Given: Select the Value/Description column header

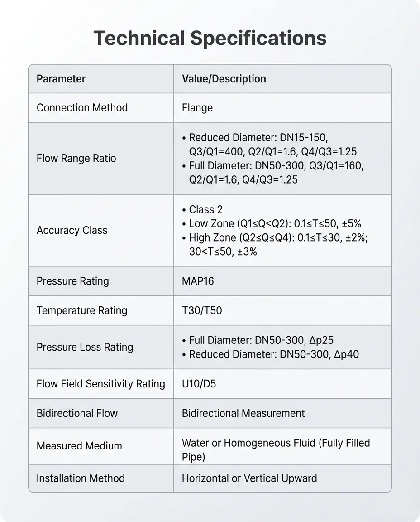Looking at the screenshot, I should 224,79.
